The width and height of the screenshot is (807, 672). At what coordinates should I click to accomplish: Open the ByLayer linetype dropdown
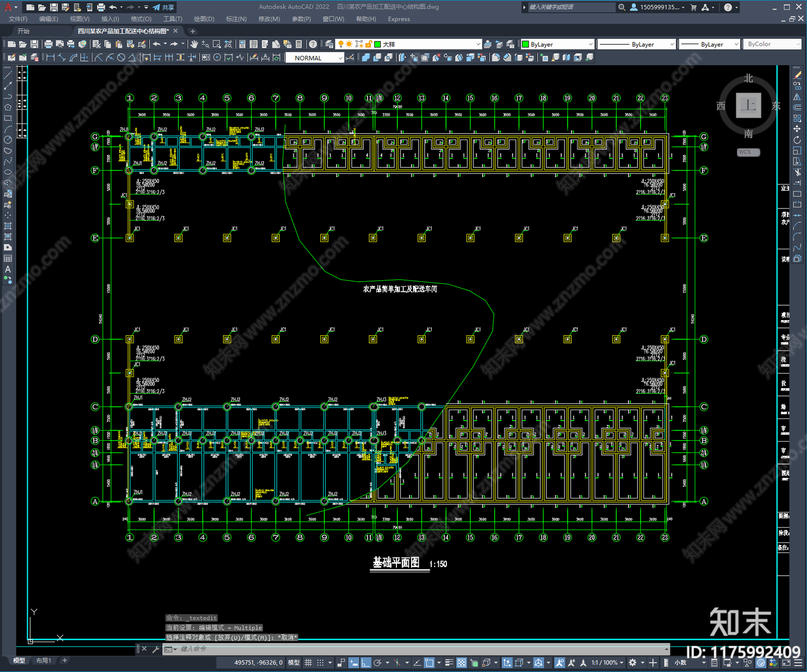[637, 44]
